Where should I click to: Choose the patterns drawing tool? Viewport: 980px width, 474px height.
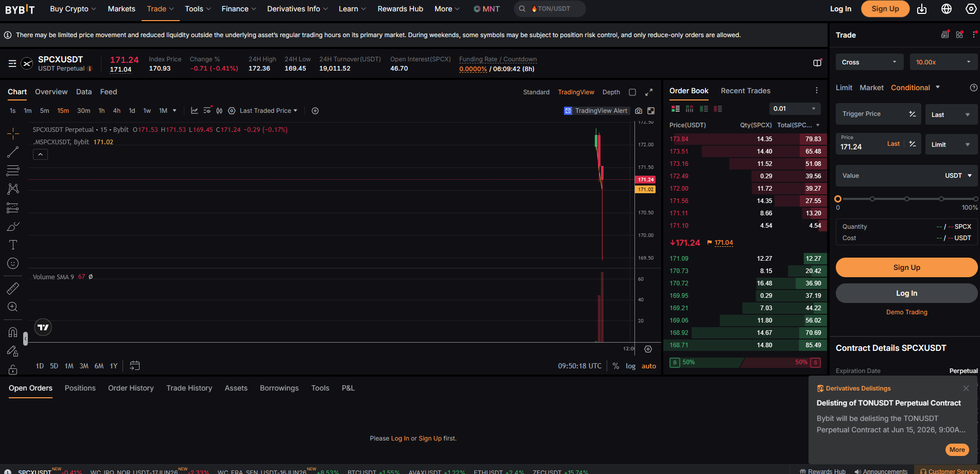pos(13,189)
